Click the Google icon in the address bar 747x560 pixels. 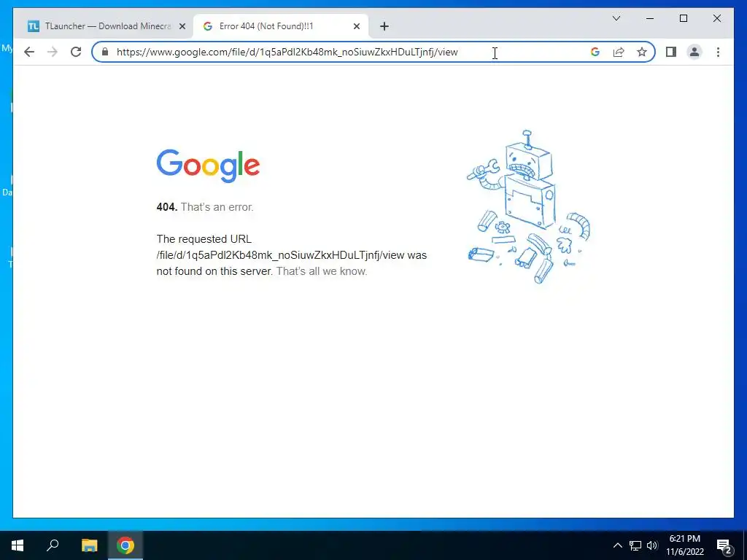pos(595,52)
